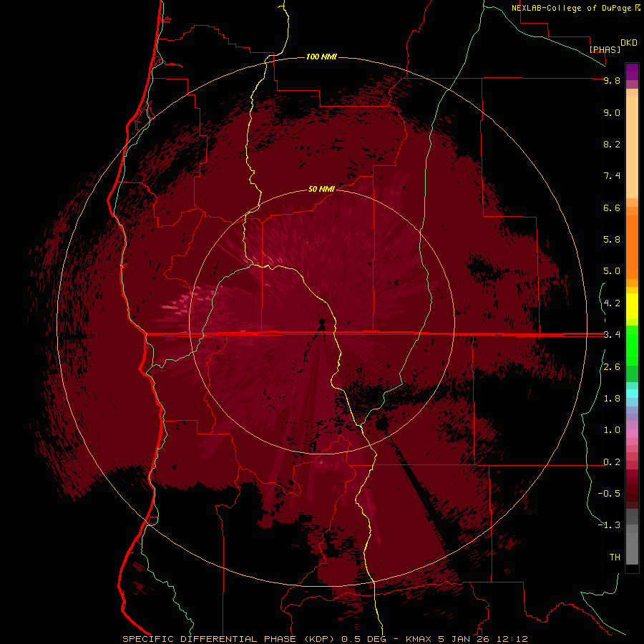Click the TH threshold label on scale
The width and height of the screenshot is (644, 644).
(x=615, y=557)
